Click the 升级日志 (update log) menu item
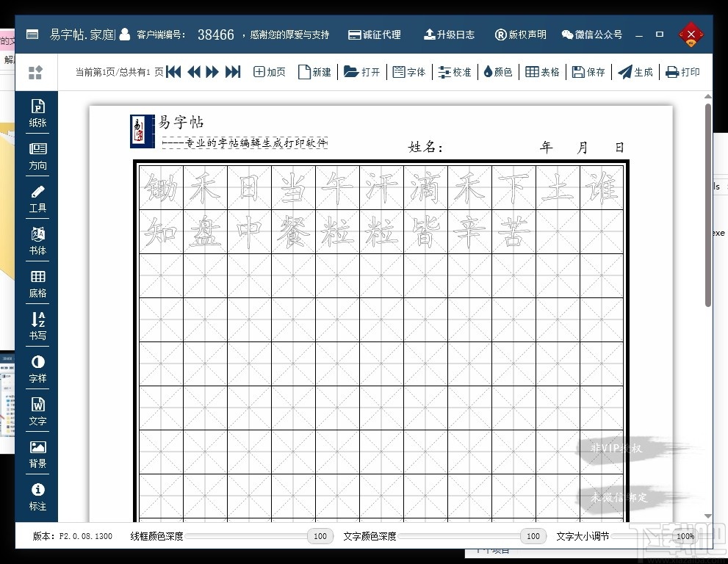The height and width of the screenshot is (564, 728). click(450, 34)
